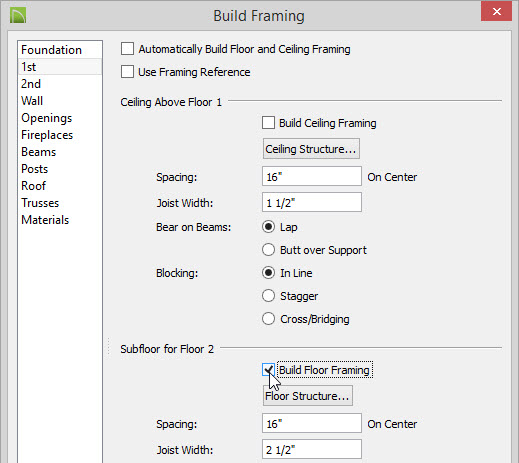Click the subfloor Joist Width field
Viewport: 519px width, 463px height.
click(x=312, y=449)
